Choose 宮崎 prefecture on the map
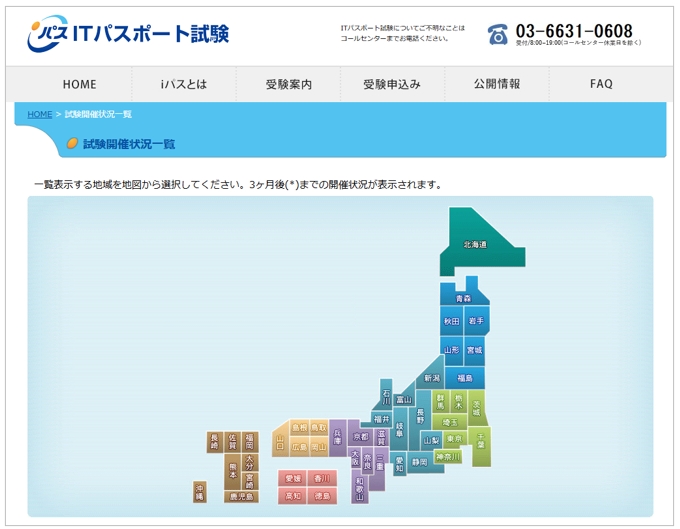This screenshot has width=680, height=529. pos(250,481)
